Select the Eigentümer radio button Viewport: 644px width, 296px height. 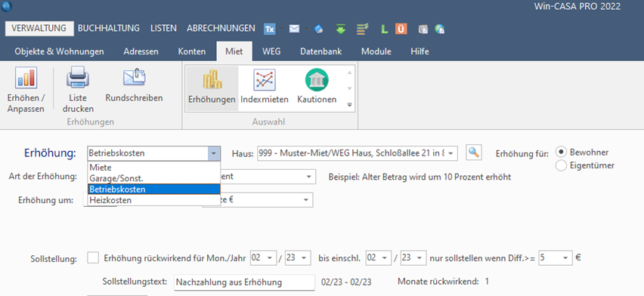561,165
